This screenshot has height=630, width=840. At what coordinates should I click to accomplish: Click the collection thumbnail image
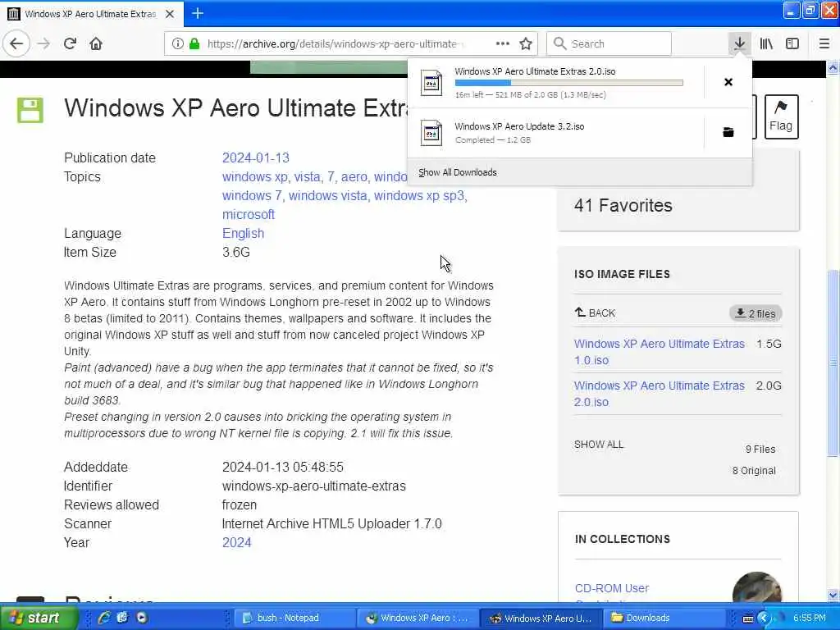tap(756, 587)
